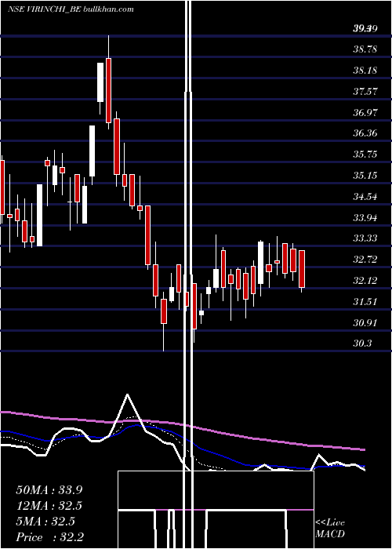Screen dimensions: 392x549
Task: Select the 33.33 price level label
Action: [365, 238]
